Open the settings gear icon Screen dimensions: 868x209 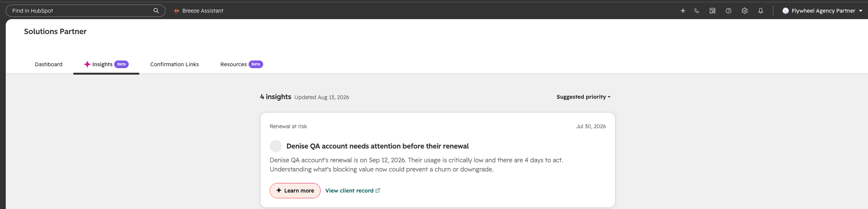tap(745, 11)
